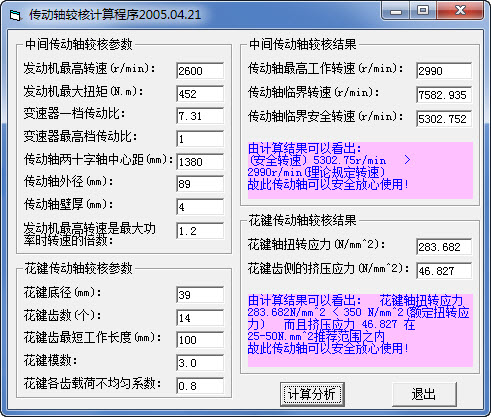Select the 传动轴壁厚 field showing 4

(200, 207)
